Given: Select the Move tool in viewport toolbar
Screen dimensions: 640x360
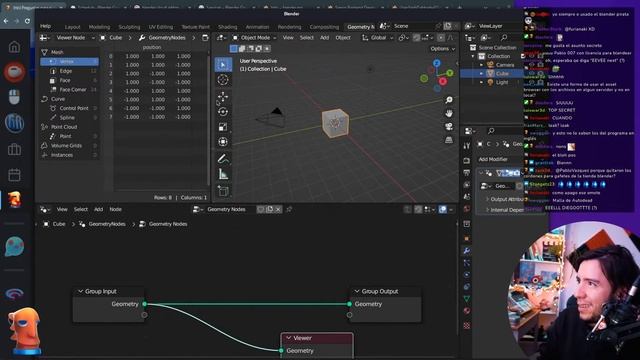Looking at the screenshot, I should (223, 97).
